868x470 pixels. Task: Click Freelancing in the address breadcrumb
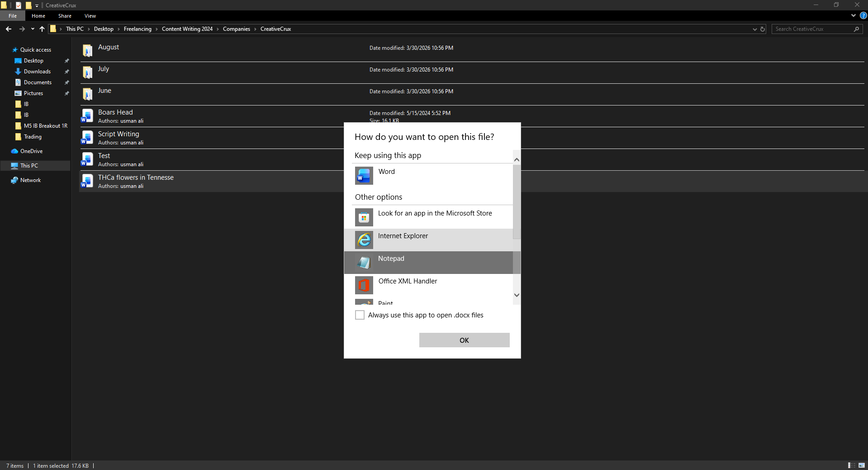coord(138,29)
